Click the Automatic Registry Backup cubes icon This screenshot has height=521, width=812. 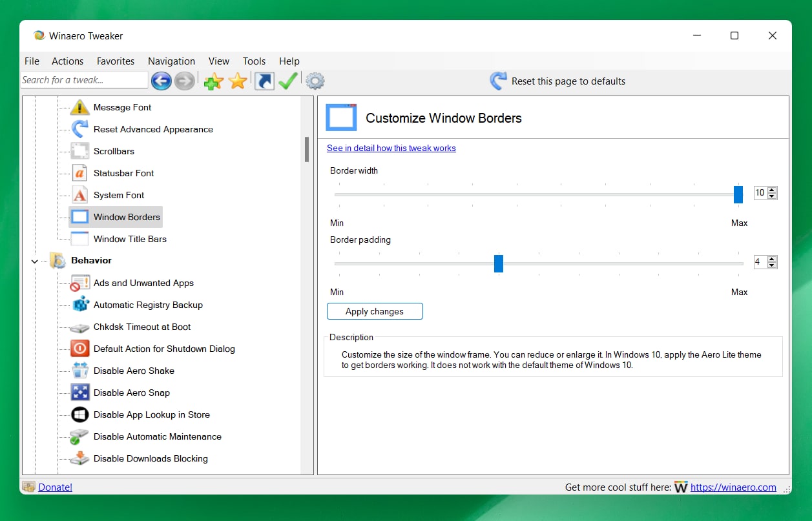click(79, 305)
